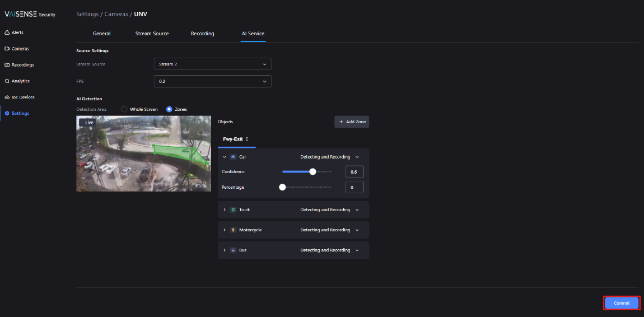Viewport: 644px width, 317px height.
Task: Switch to the Recording tab
Action: 203,34
